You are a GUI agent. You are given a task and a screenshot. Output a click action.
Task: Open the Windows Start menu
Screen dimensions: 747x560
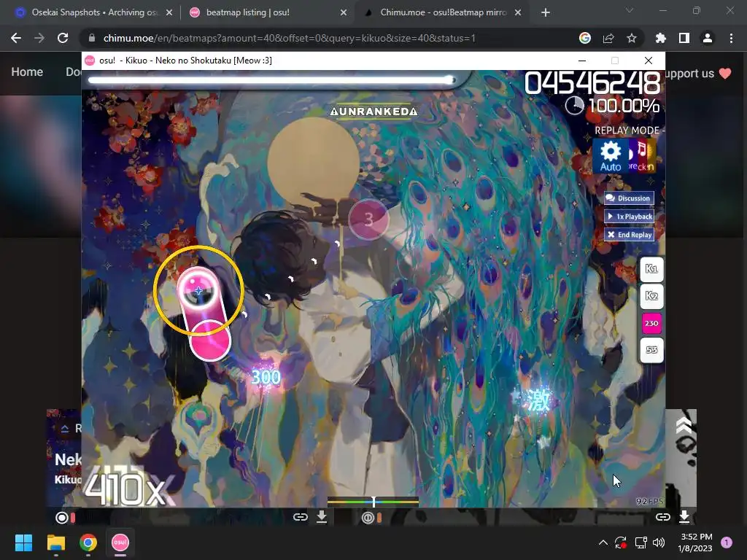coord(24,542)
